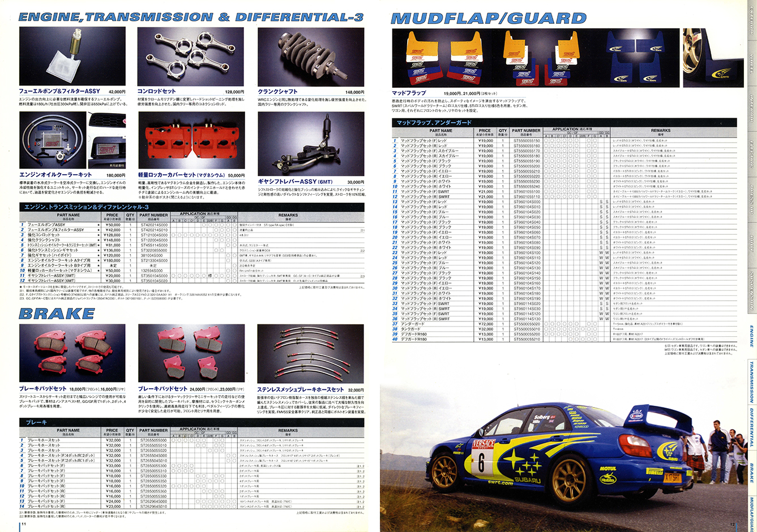Select the BRAKE index tab on page edge
Image resolution: width=757 pixels, height=532 pixels.
(752, 474)
